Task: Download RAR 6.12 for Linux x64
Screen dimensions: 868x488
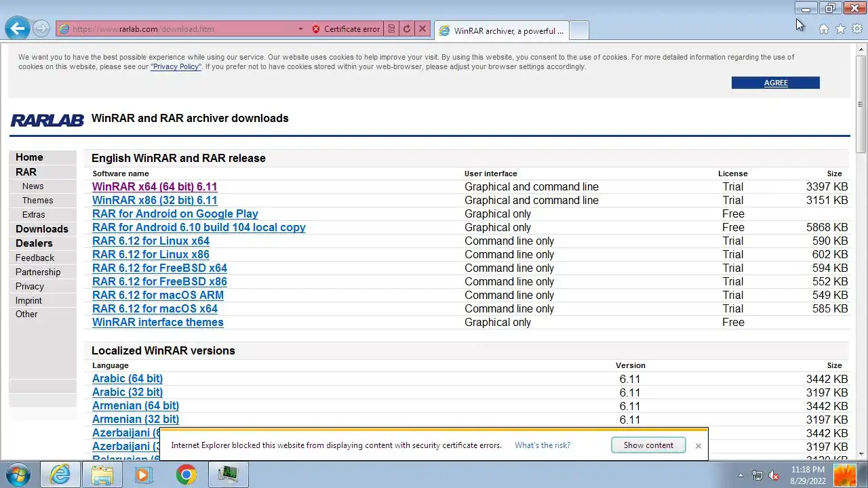Action: (x=151, y=241)
